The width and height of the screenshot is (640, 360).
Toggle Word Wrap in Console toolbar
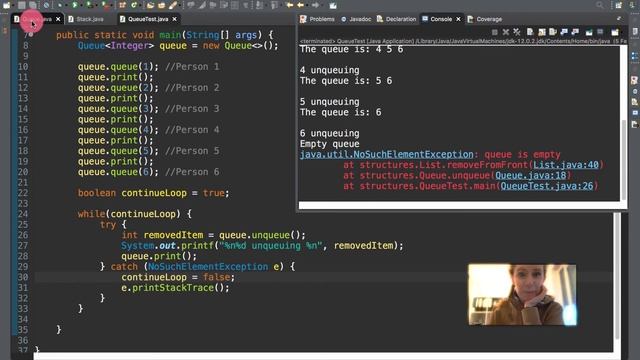[x=553, y=32]
